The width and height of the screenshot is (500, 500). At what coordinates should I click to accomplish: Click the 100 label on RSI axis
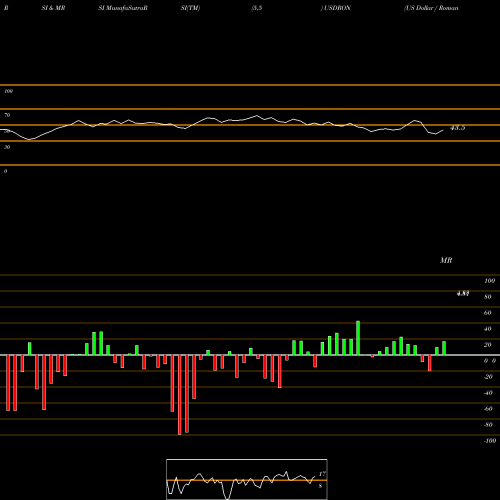(x=8, y=91)
